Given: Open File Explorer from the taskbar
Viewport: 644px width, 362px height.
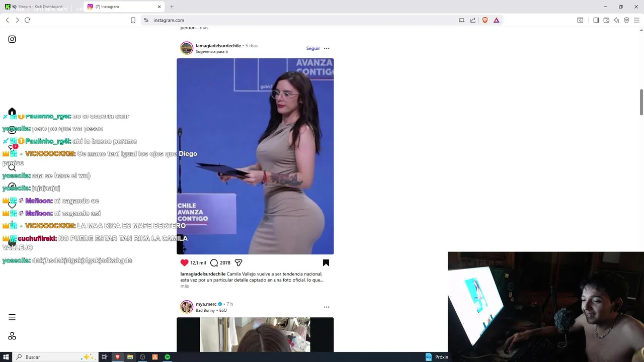Looking at the screenshot, I should 130,357.
